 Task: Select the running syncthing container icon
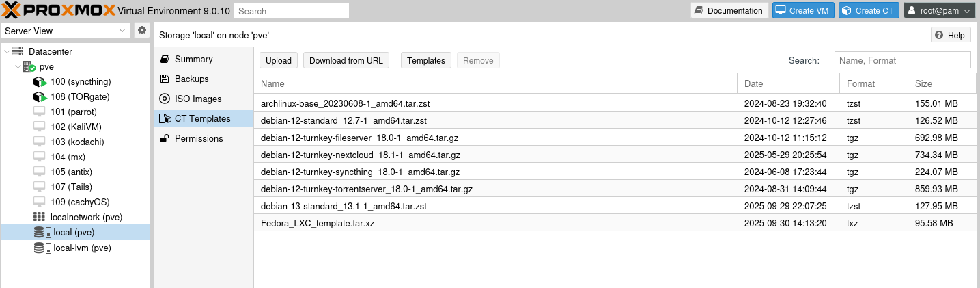pos(40,82)
